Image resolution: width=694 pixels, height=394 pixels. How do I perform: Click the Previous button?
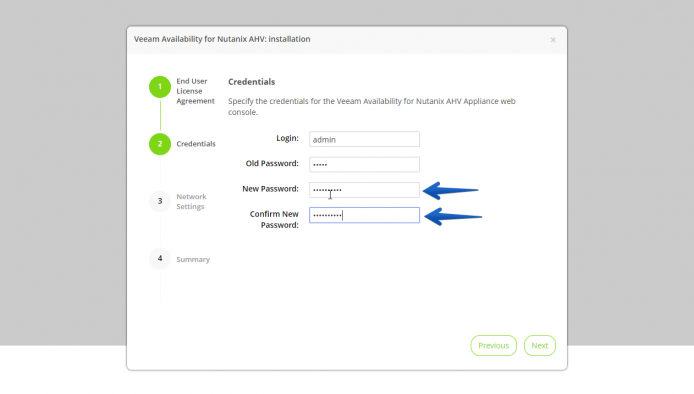coord(494,346)
